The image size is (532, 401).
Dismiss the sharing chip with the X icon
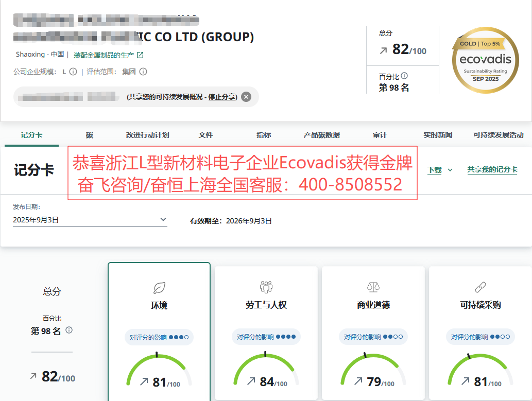click(x=246, y=97)
